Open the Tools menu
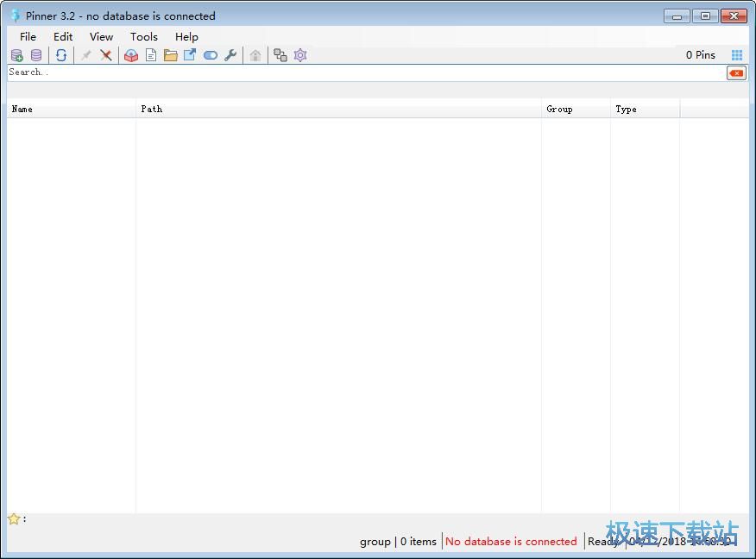The height and width of the screenshot is (559, 756). point(143,36)
